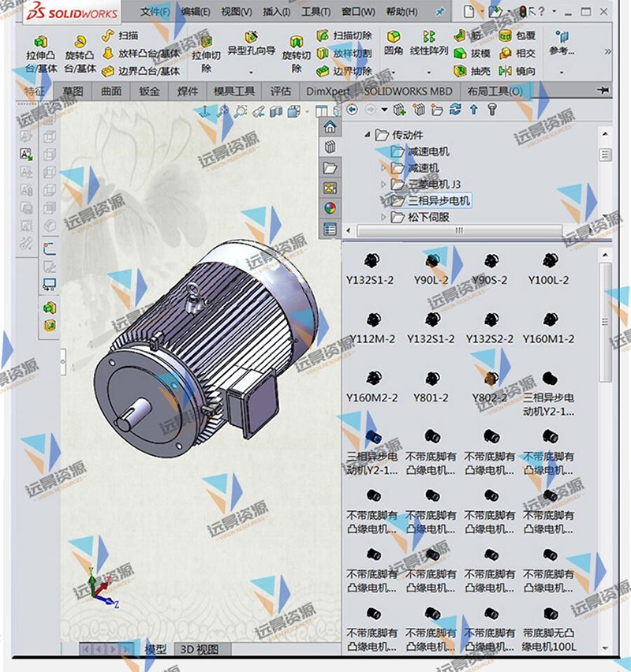631x672 pixels.
Task: Click the SOLIDWORKS logo
Action: (72, 13)
